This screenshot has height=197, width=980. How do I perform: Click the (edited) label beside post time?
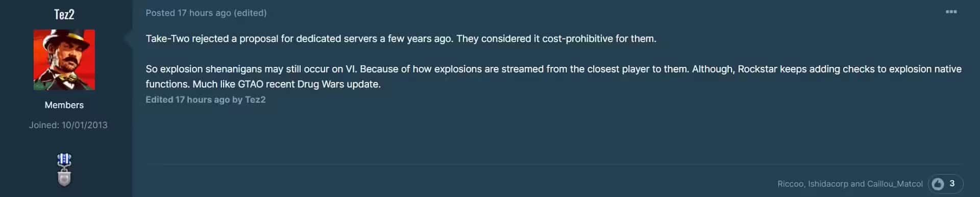tap(250, 13)
